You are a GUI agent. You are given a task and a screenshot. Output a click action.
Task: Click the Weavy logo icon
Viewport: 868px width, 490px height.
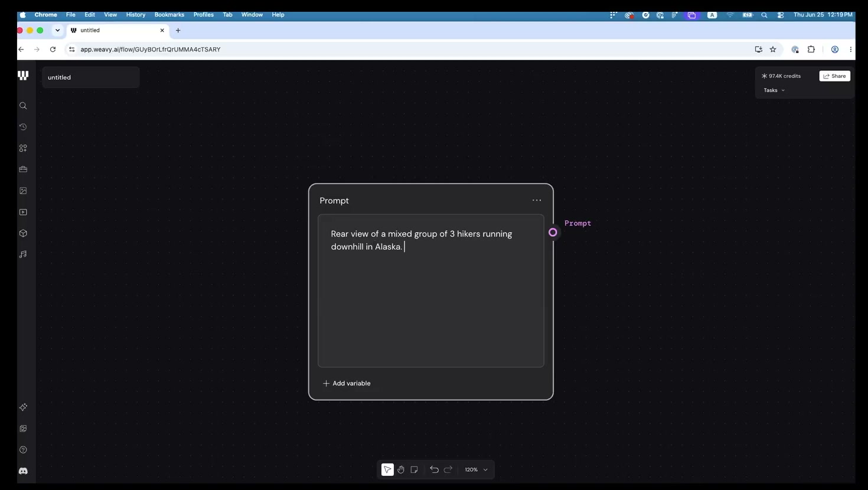23,76
